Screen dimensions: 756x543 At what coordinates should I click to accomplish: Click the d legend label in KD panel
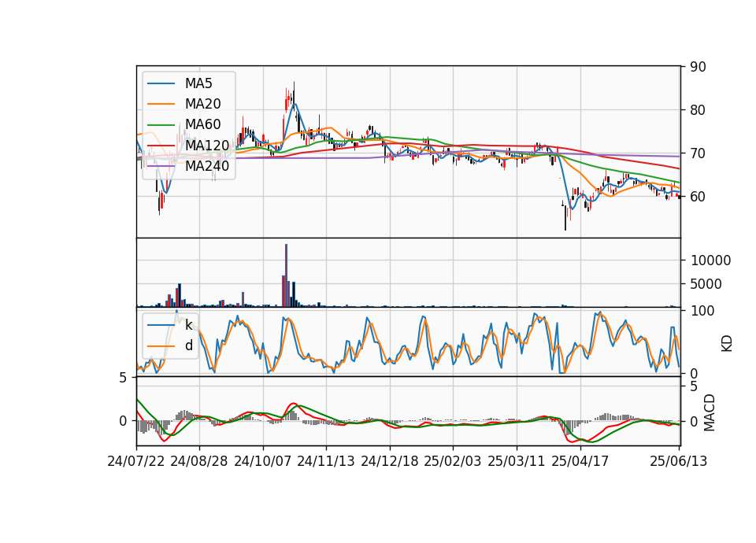click(x=188, y=345)
